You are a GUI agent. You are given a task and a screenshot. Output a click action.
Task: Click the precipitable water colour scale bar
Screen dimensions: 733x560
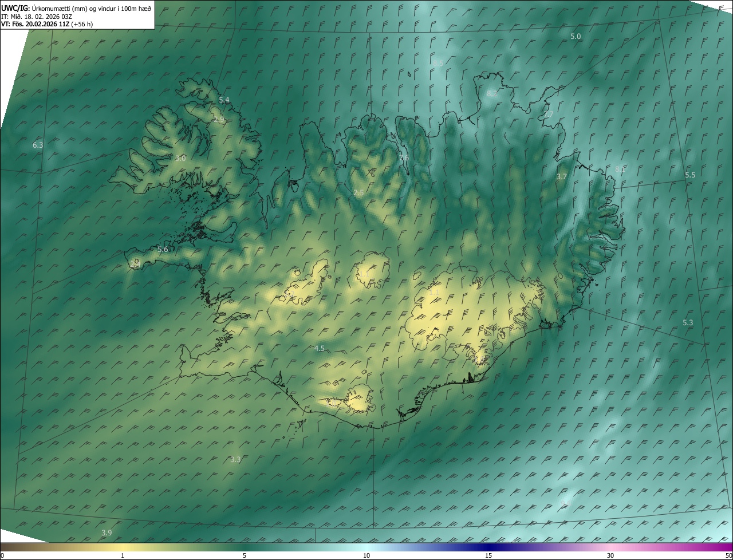(366, 547)
